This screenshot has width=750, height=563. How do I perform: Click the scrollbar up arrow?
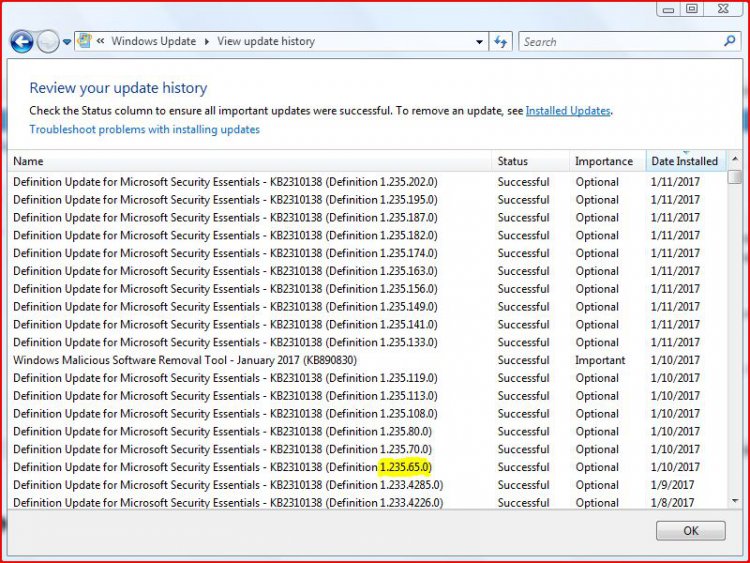coord(735,158)
